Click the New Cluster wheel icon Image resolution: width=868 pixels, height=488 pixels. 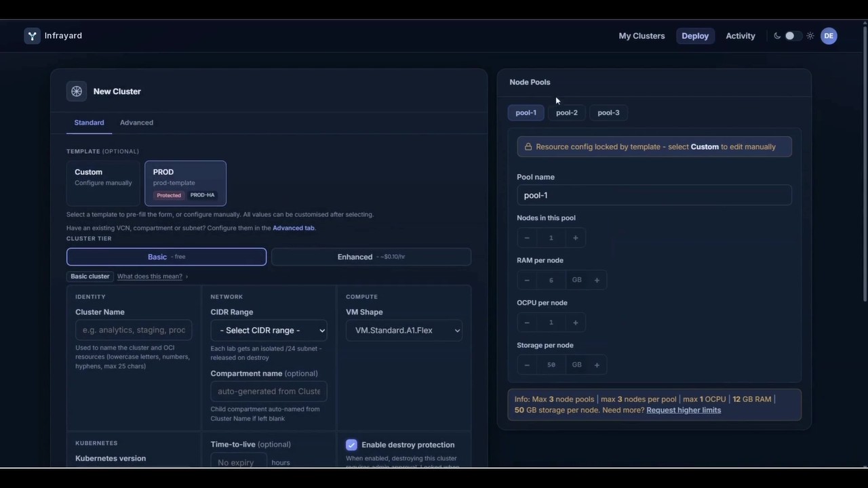77,91
